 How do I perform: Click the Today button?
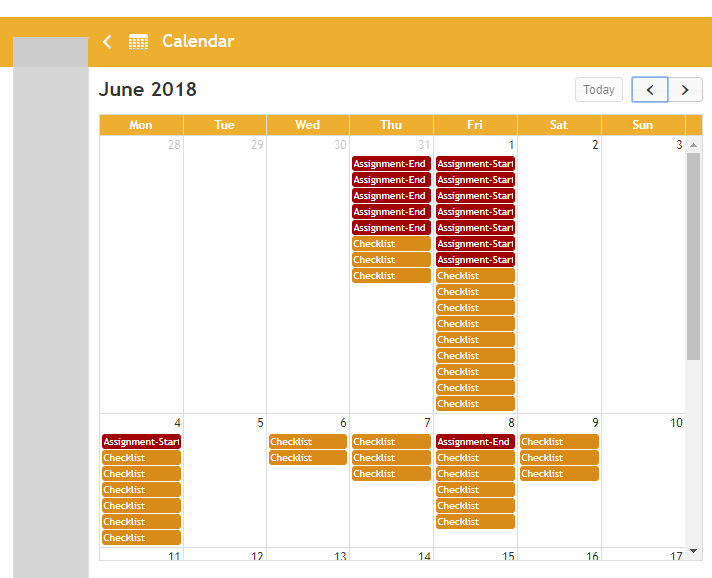click(x=598, y=90)
